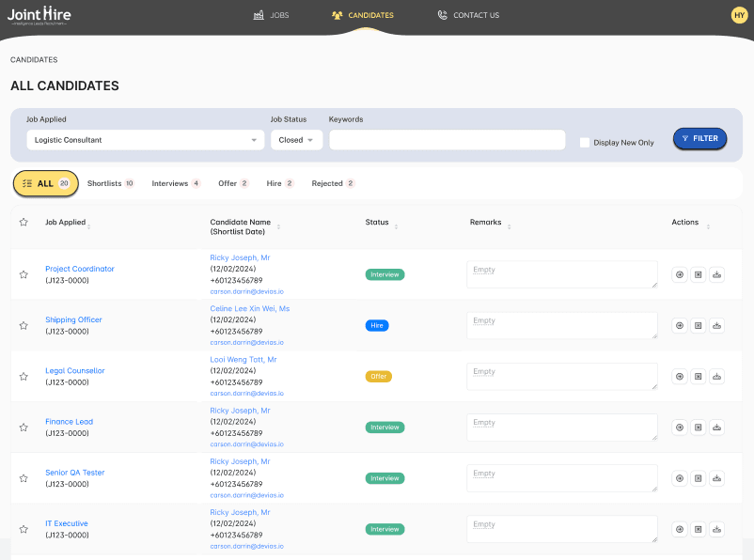754x560 pixels.
Task: Click the reject X-box icon for Shipping Officer
Action: [698, 325]
